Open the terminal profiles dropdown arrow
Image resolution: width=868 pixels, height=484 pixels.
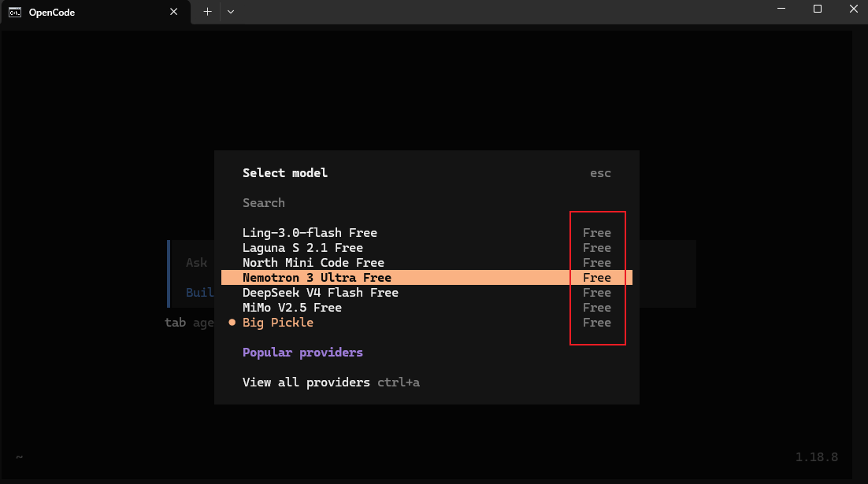pos(231,12)
